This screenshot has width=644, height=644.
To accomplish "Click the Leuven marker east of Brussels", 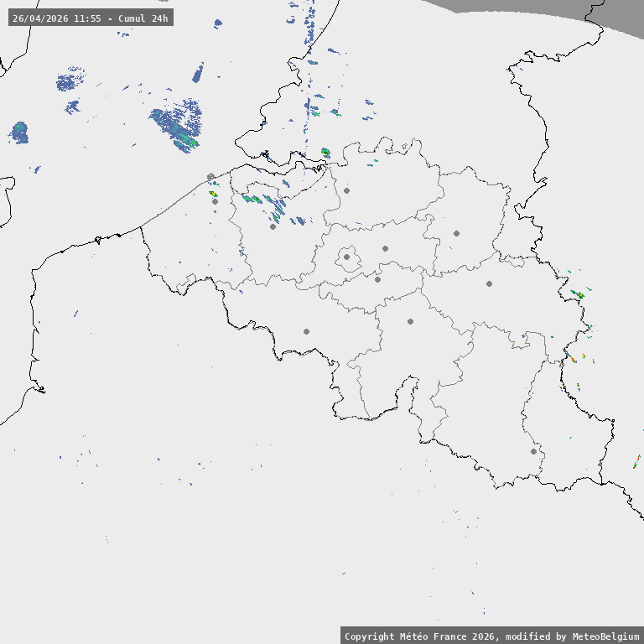I will [385, 248].
